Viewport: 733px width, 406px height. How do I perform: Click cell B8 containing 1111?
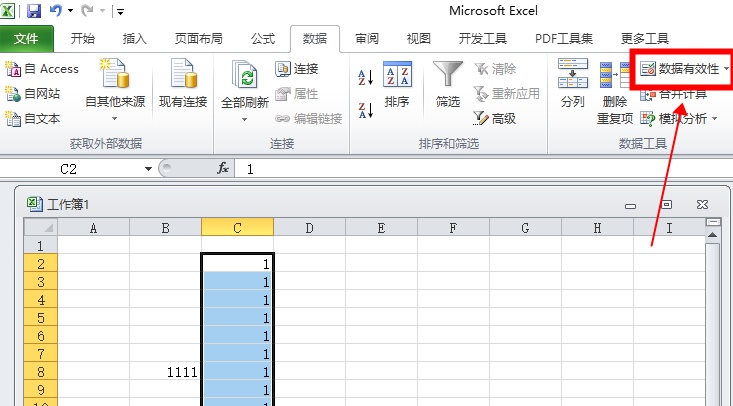coord(165,372)
